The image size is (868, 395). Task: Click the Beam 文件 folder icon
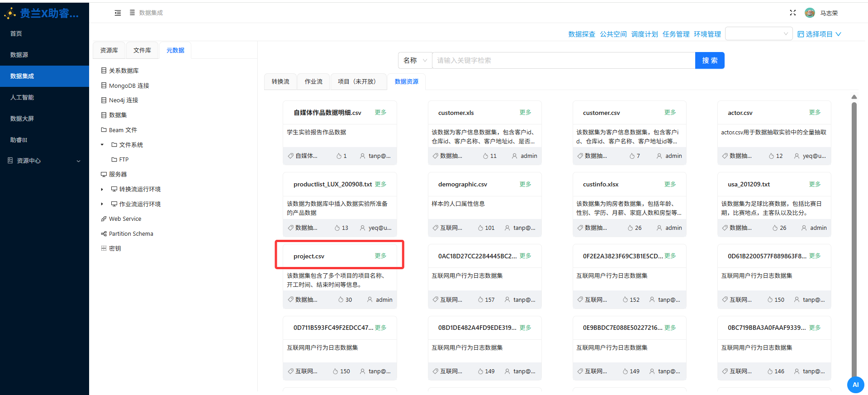coord(104,130)
